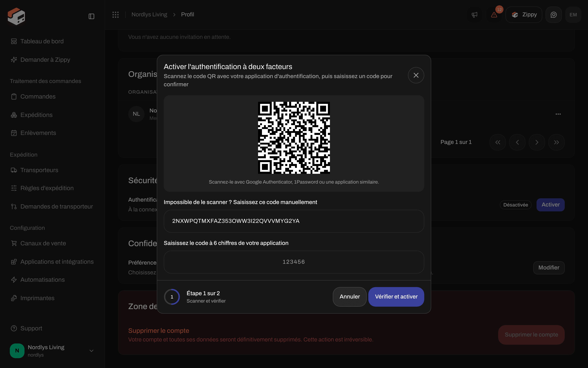Go to next page chevron
The image size is (588, 368).
click(537, 142)
